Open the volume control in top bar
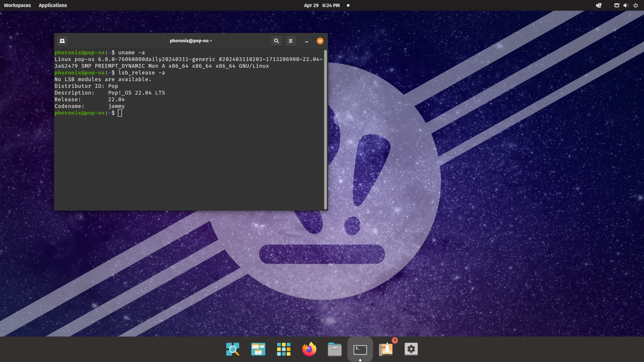 626,5
